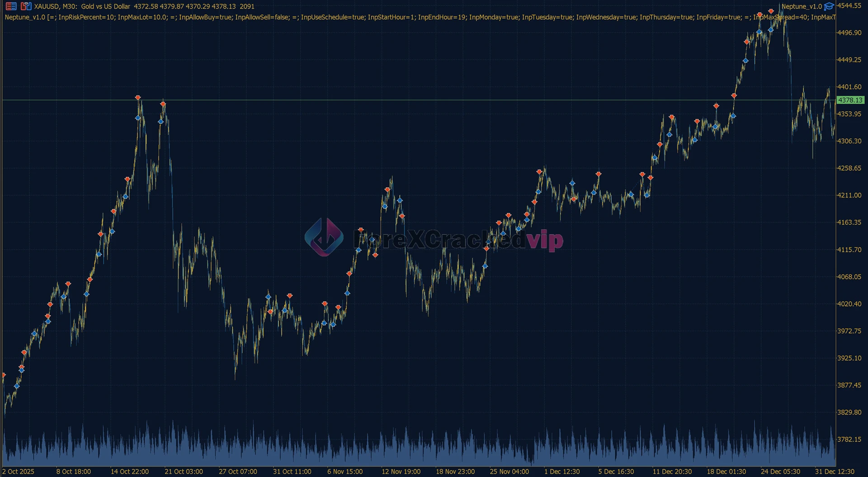Click the Depth of Market icon at top-left
The width and height of the screenshot is (868, 477).
(x=11, y=6)
